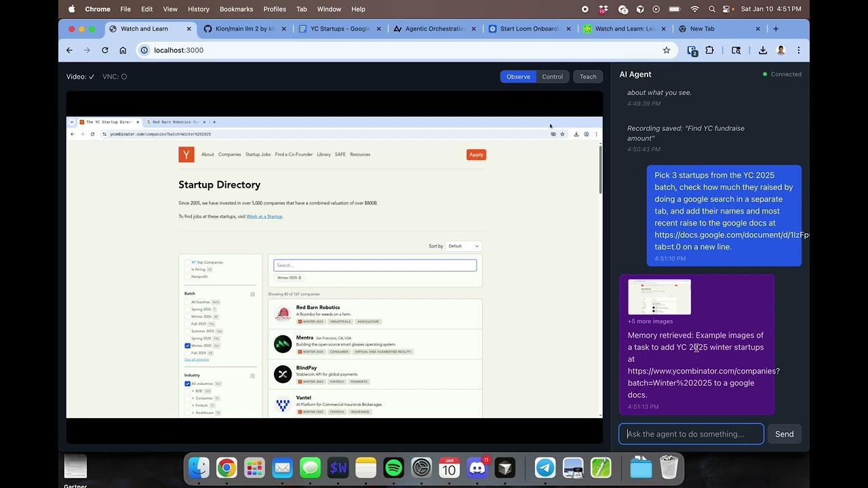
Task: Expand the Consumer industry subcategories
Action: coord(193,399)
